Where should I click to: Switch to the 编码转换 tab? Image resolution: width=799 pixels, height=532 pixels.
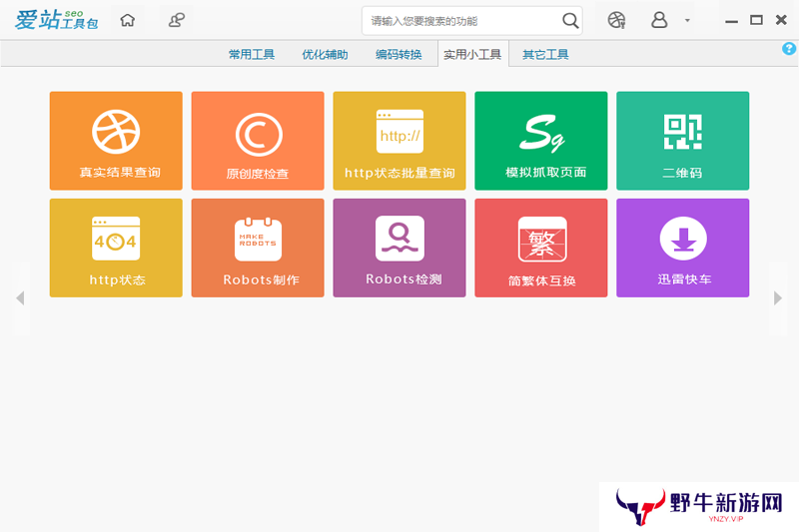pyautogui.click(x=399, y=55)
